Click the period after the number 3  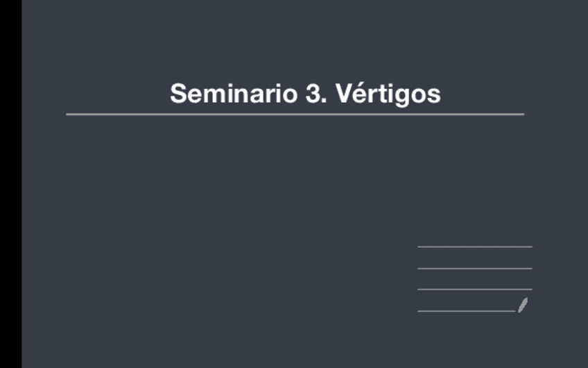pos(324,101)
